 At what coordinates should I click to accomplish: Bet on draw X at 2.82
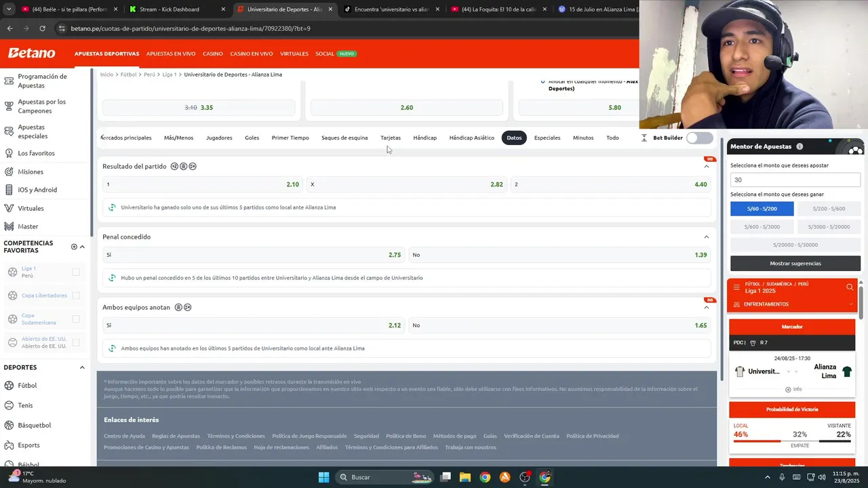407,184
